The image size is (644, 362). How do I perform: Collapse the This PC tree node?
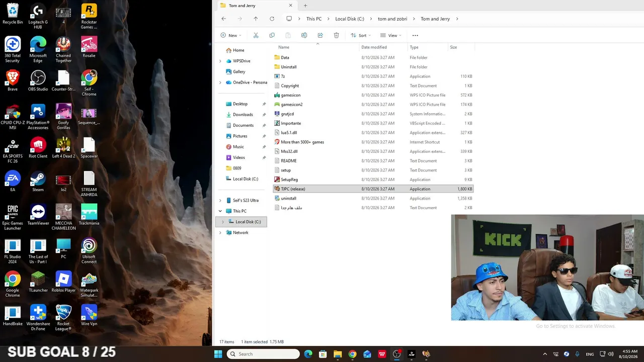[220, 211]
